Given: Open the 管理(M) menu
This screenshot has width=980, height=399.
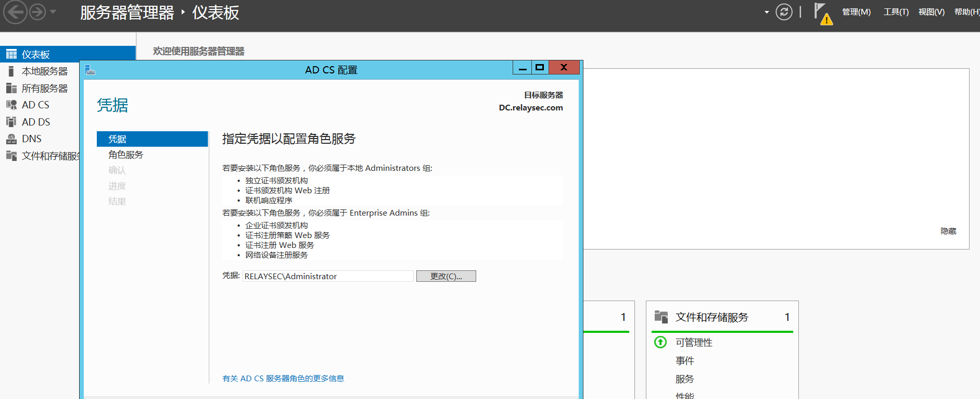Looking at the screenshot, I should point(856,12).
